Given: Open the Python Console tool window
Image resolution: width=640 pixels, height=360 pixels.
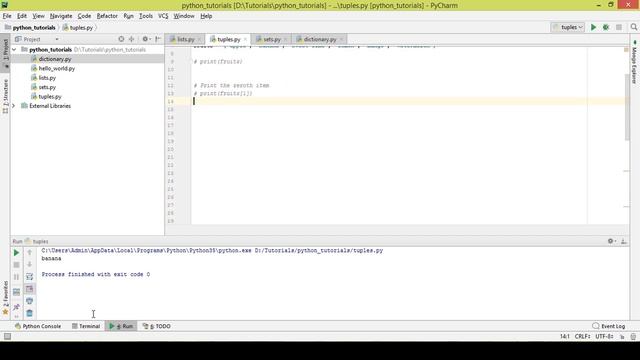Looking at the screenshot, I should click(x=38, y=326).
